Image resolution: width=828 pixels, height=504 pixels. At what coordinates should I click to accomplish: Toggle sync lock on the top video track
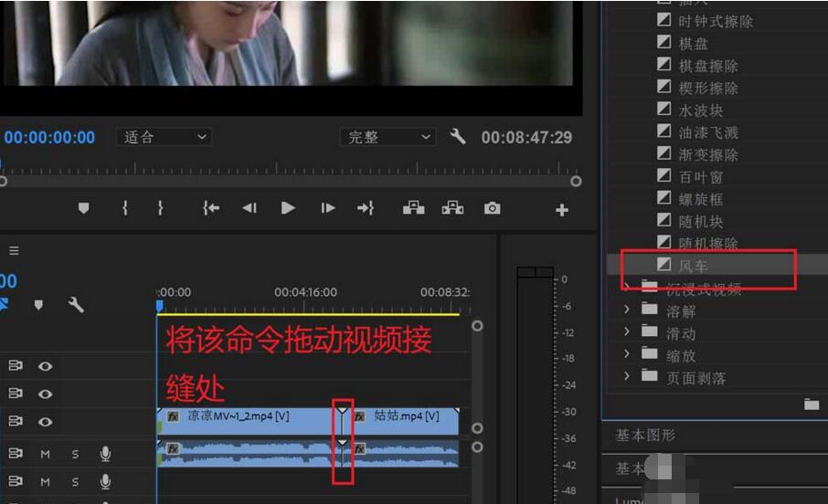click(x=16, y=365)
